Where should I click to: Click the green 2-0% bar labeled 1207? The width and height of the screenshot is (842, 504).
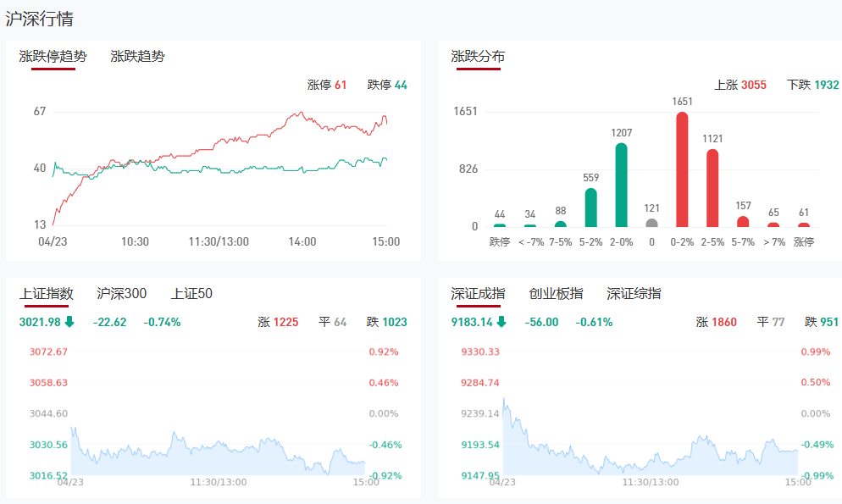point(621,186)
